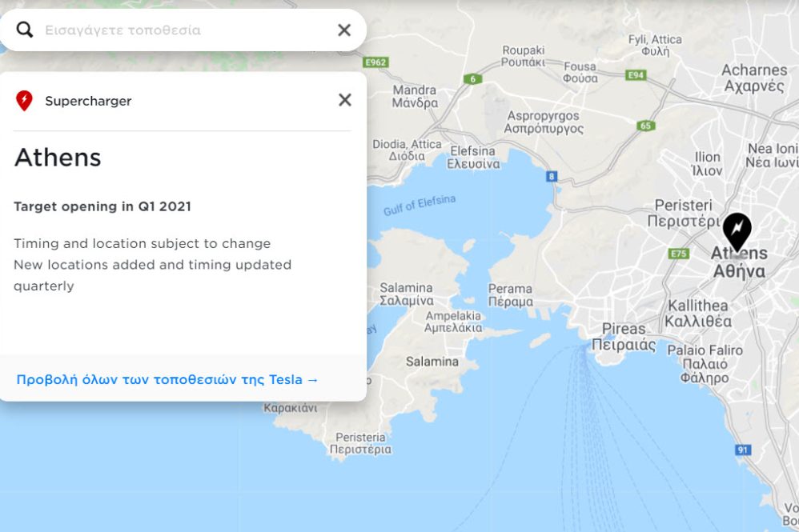Click the route 8 road marker

551,176
